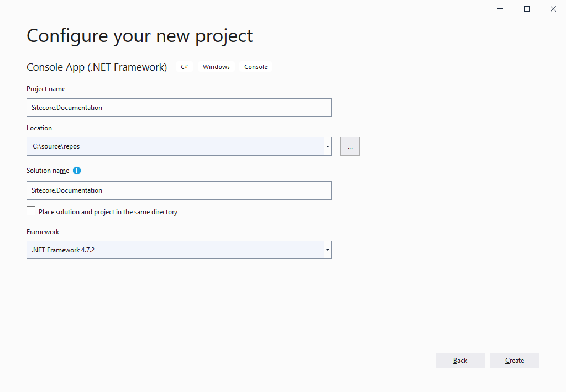
Task: Click the Project name input field
Action: coord(179,108)
